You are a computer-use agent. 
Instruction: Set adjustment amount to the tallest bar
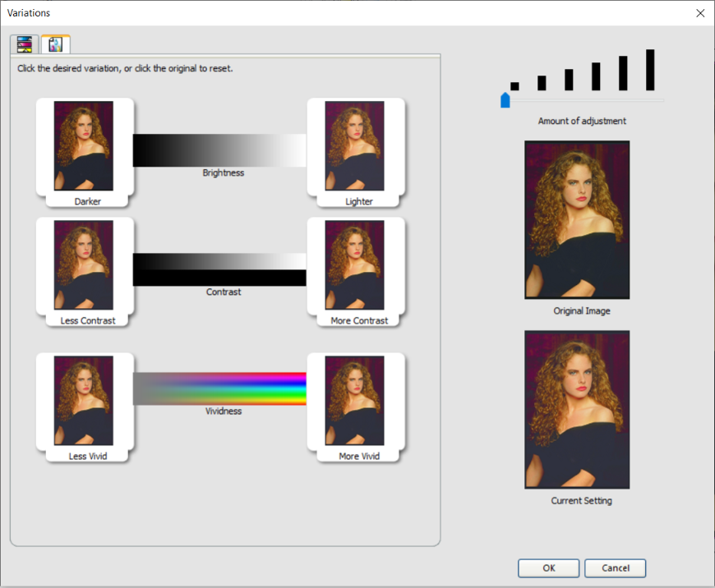coord(650,70)
